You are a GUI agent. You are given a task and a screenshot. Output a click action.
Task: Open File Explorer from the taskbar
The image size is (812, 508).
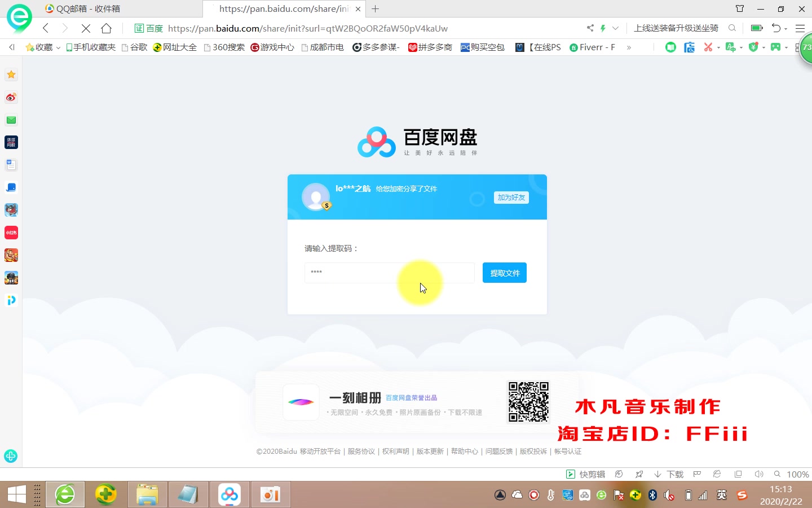(x=147, y=495)
